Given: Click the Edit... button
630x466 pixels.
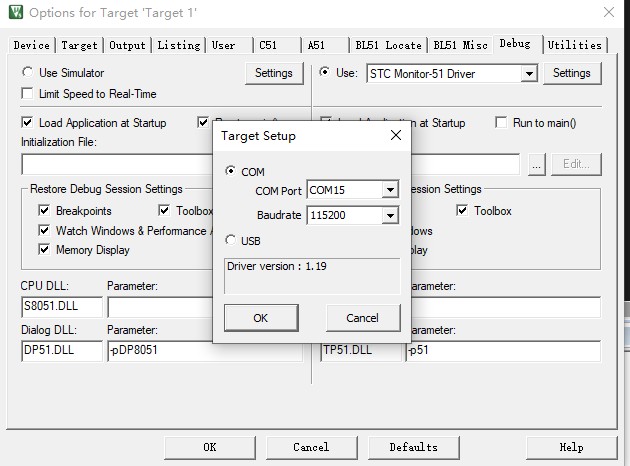Looking at the screenshot, I should tap(576, 164).
